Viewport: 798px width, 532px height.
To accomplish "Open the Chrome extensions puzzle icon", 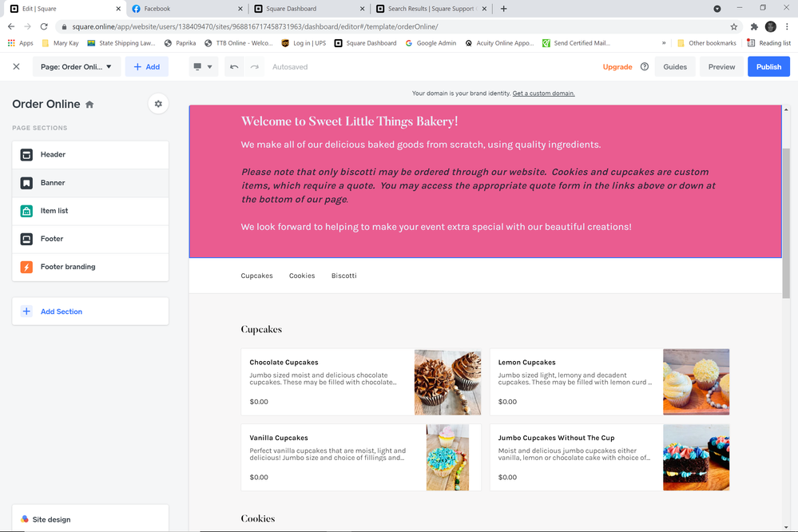I will [754, 26].
